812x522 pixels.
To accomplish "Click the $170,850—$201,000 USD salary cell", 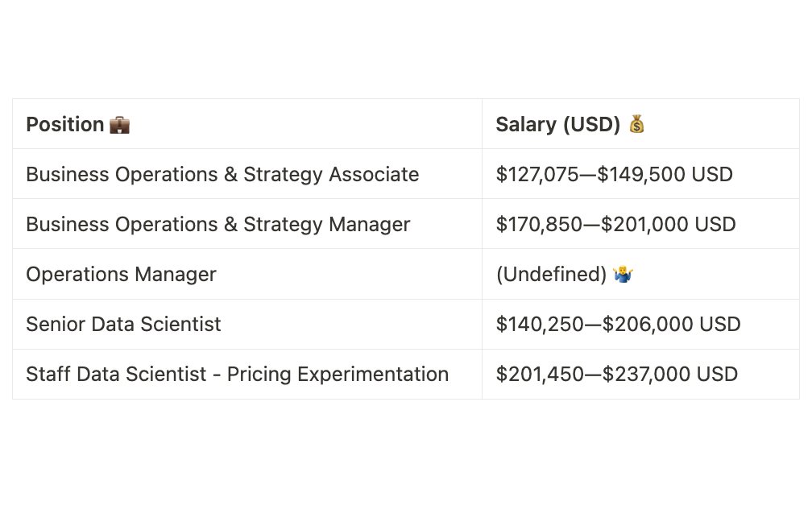I will (640, 224).
